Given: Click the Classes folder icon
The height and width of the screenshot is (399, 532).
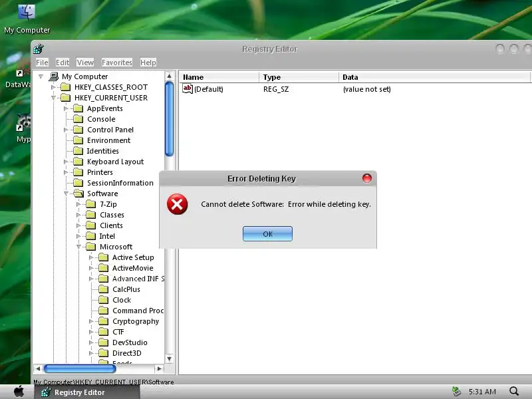Looking at the screenshot, I should pyautogui.click(x=91, y=215).
